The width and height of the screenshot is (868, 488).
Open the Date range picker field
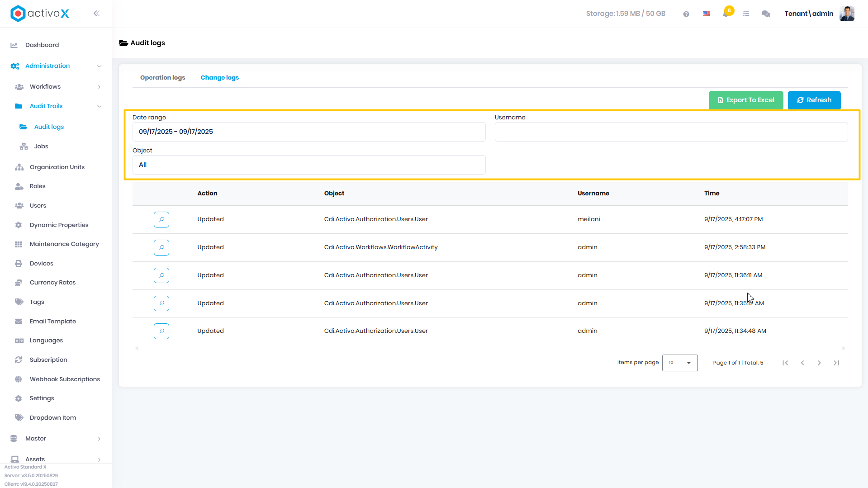click(x=309, y=132)
